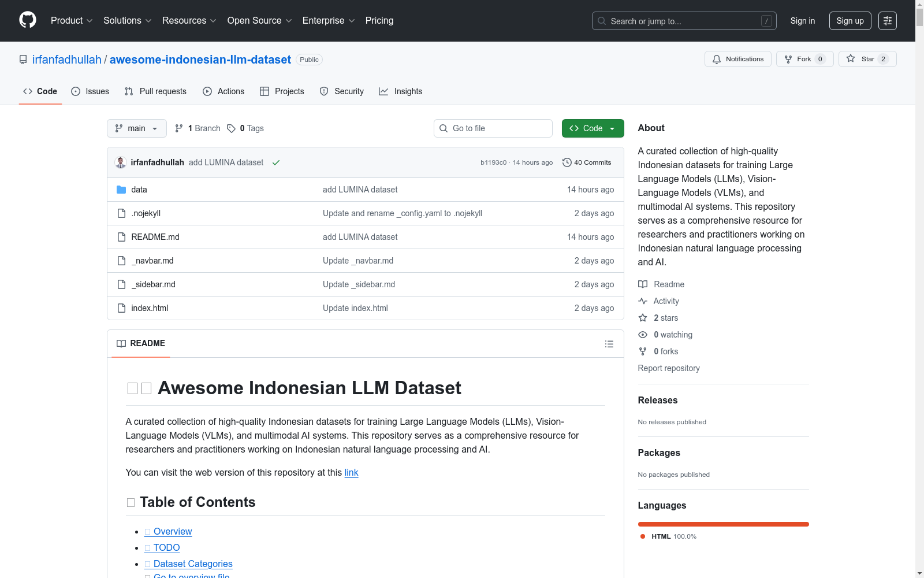The height and width of the screenshot is (578, 924).
Task: Click the red HTML language bar
Action: click(724, 524)
